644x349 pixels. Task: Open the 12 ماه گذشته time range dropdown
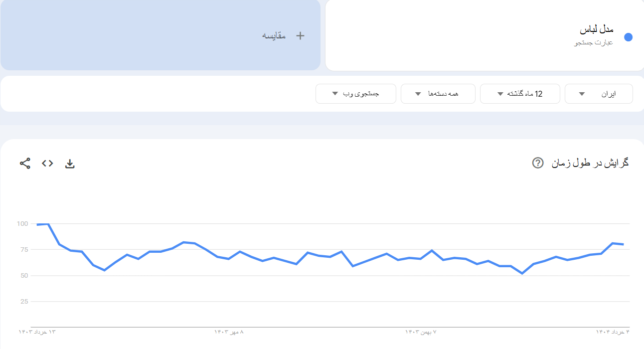(x=520, y=94)
